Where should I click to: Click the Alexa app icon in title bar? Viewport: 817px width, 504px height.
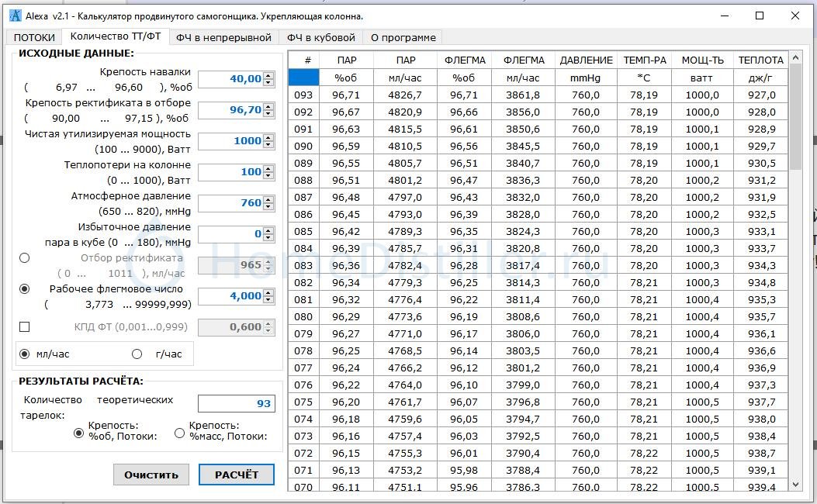15,16
